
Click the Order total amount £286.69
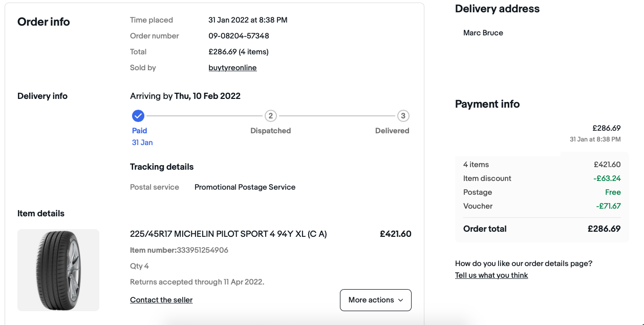pyautogui.click(x=604, y=229)
